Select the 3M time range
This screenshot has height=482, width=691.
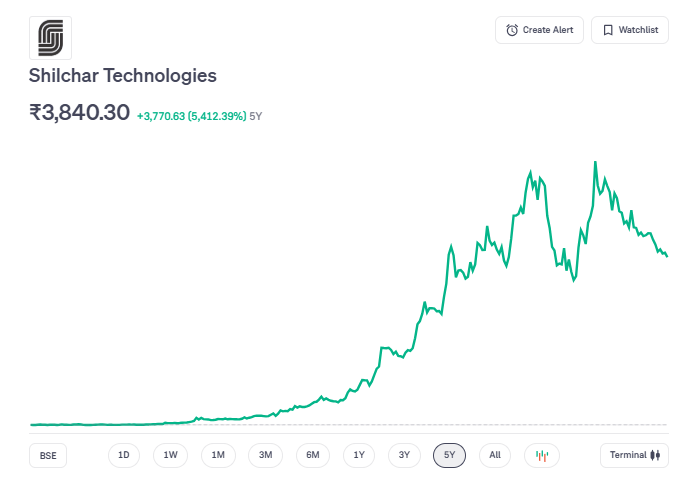[265, 455]
